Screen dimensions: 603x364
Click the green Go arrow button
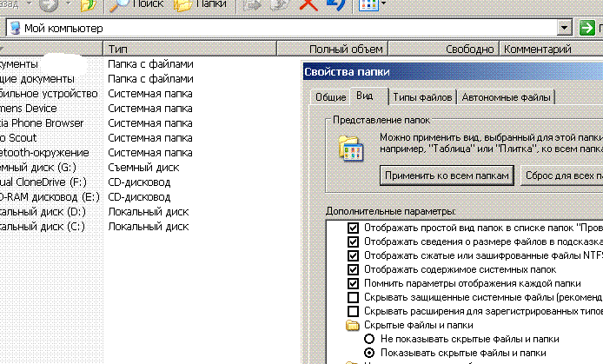[x=591, y=28]
